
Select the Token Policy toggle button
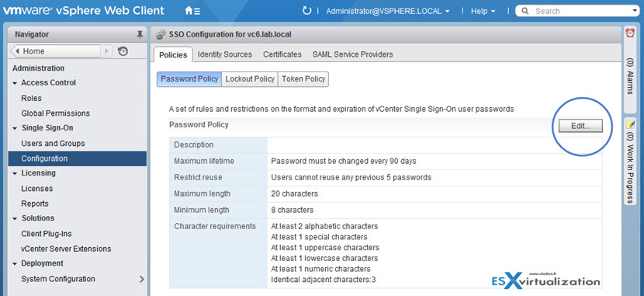click(x=303, y=79)
